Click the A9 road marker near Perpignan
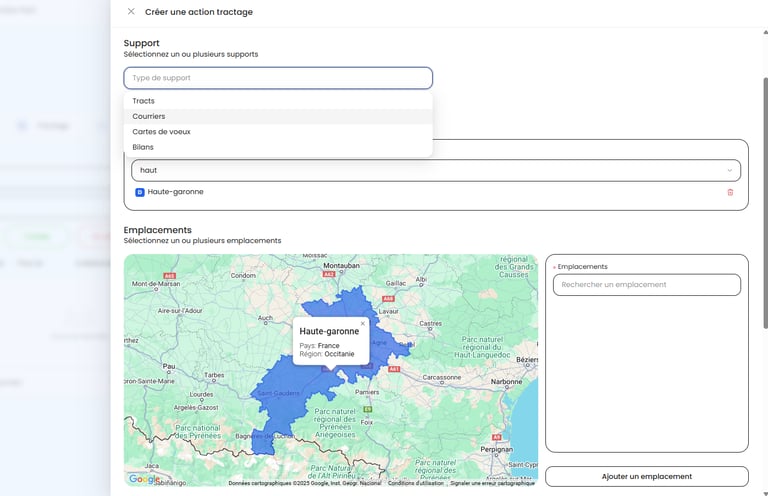 coord(497,437)
